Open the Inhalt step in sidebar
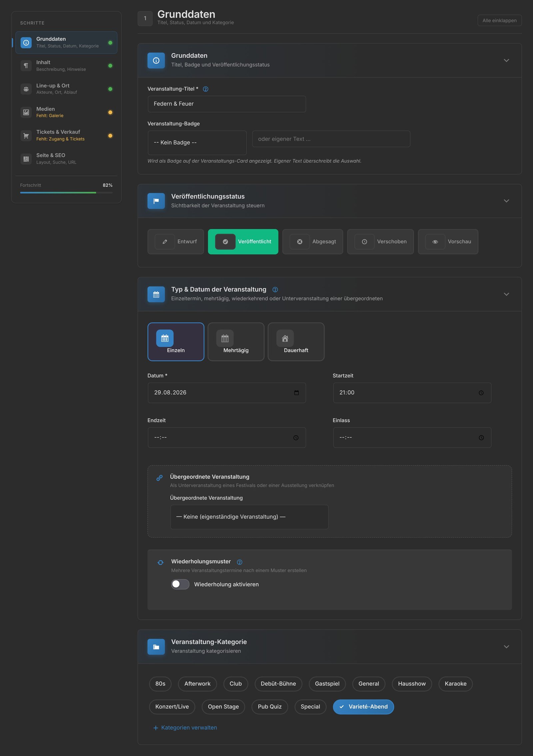Viewport: 533px width, 756px height. point(66,66)
